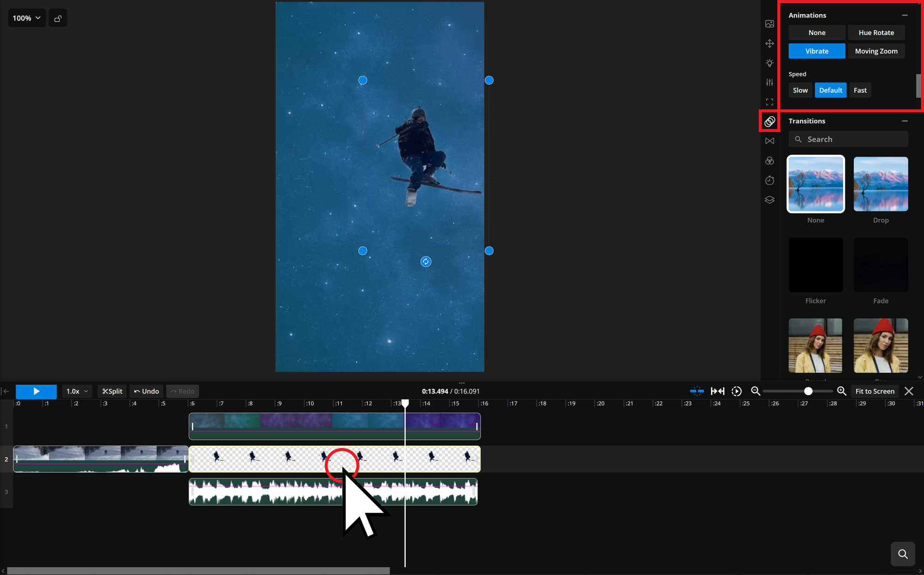
Task: Open the 100% zoom dropdown
Action: click(27, 18)
